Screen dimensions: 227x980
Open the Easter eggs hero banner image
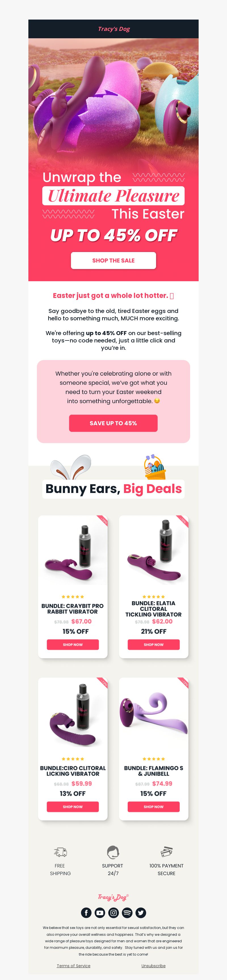(x=113, y=103)
